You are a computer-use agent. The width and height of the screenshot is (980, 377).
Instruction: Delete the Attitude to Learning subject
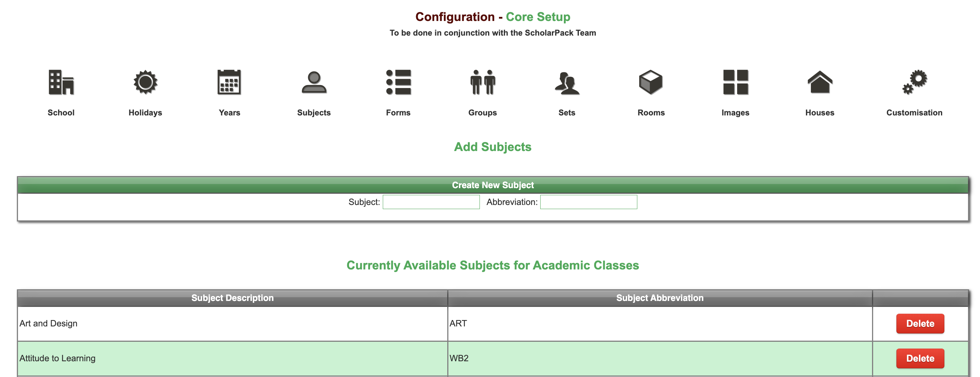click(920, 358)
